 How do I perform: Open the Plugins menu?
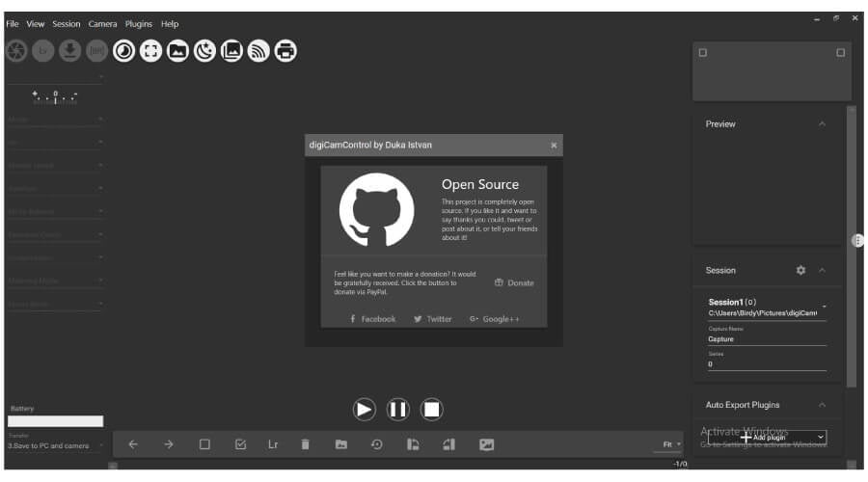tap(138, 24)
